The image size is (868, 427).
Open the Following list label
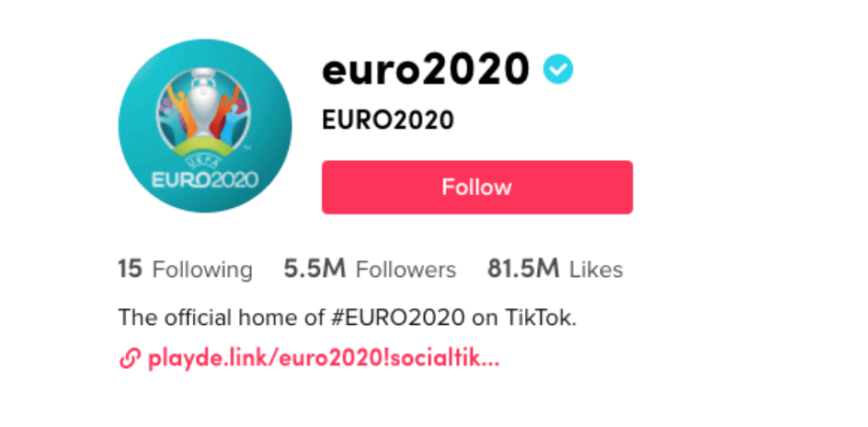point(202,270)
